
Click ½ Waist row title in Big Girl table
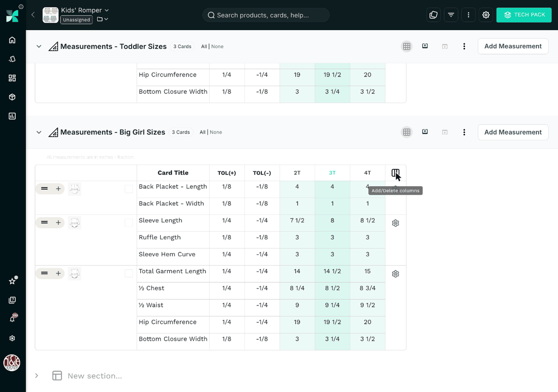(x=151, y=305)
